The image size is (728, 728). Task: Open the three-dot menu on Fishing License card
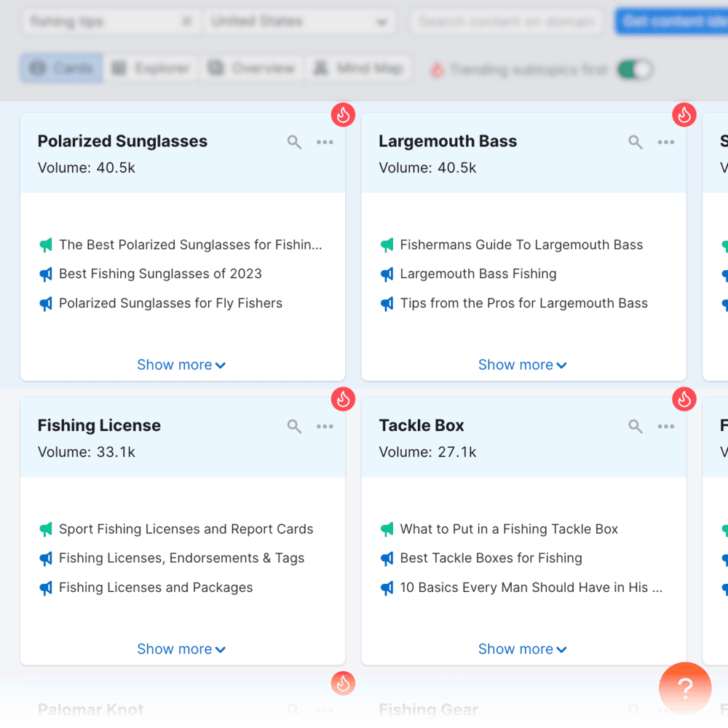325,426
